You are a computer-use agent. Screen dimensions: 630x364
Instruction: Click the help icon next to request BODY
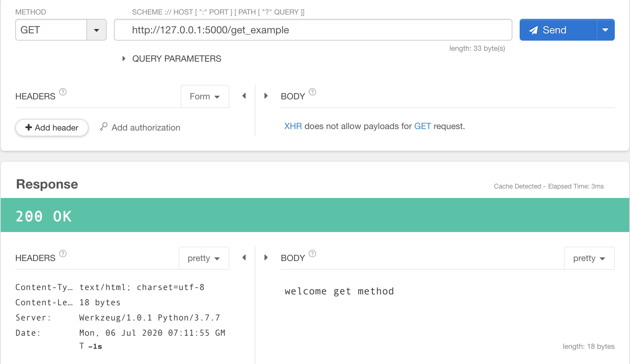[312, 92]
